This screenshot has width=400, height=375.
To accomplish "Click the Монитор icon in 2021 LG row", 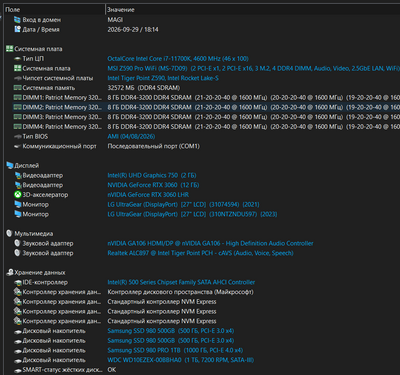I will 18,204.
